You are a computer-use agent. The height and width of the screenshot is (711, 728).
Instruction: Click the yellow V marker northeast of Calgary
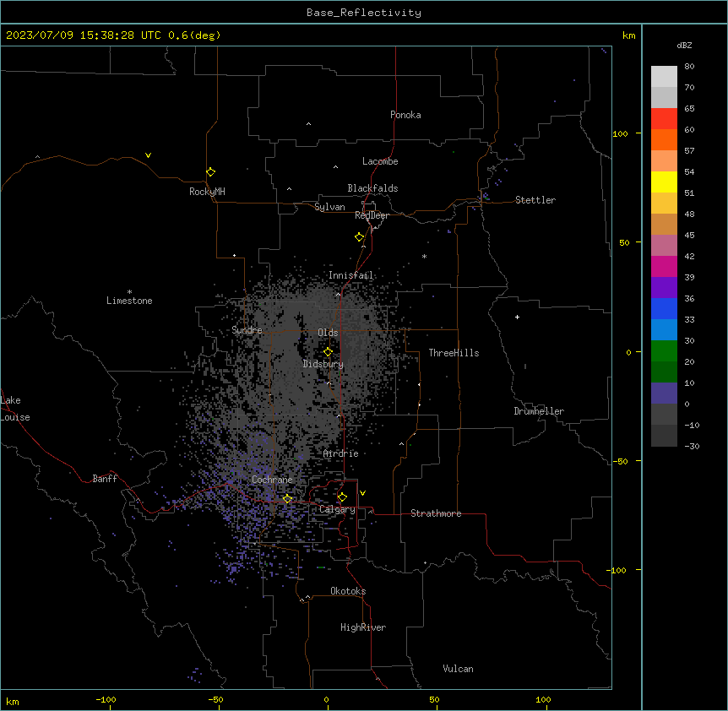[x=362, y=493]
